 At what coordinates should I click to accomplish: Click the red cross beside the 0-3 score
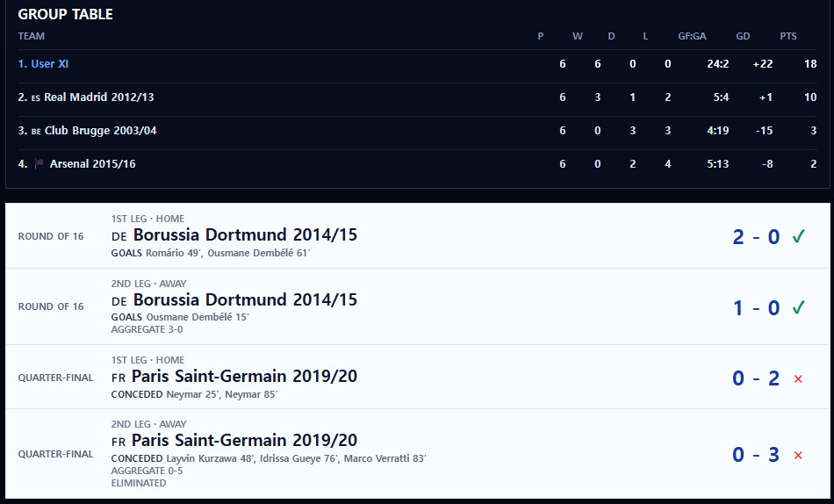coord(798,455)
